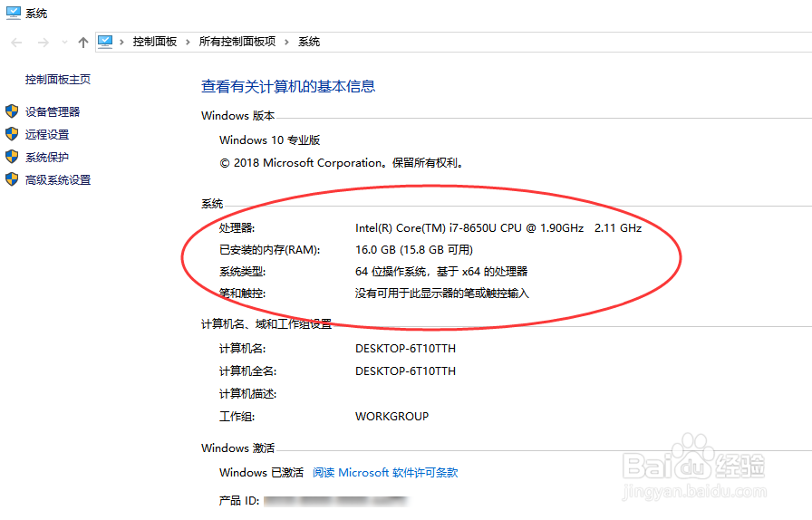Image resolution: width=812 pixels, height=520 pixels.
Task: Open 高级系统设置 link
Action: [x=58, y=180]
